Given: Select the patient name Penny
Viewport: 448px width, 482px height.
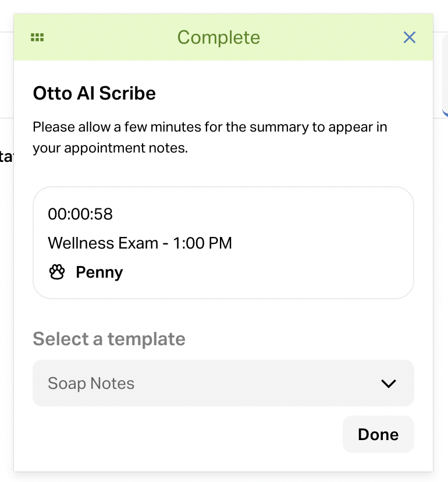Looking at the screenshot, I should (99, 272).
